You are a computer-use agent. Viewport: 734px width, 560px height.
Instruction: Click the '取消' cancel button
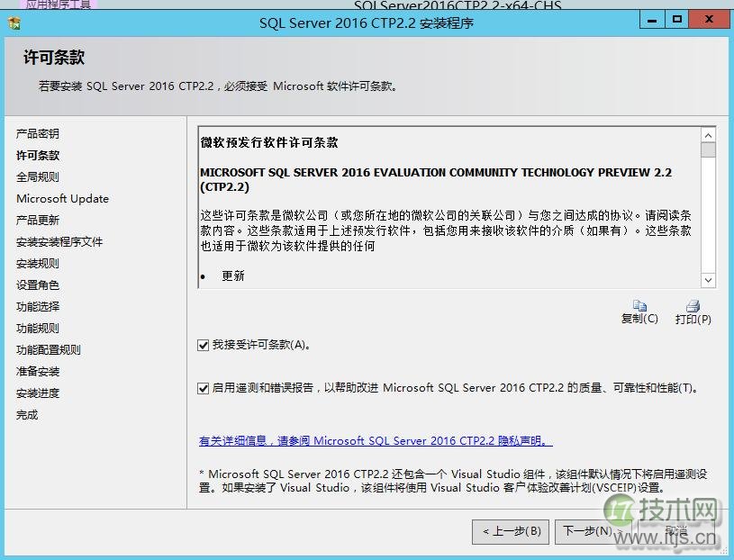tap(676, 531)
